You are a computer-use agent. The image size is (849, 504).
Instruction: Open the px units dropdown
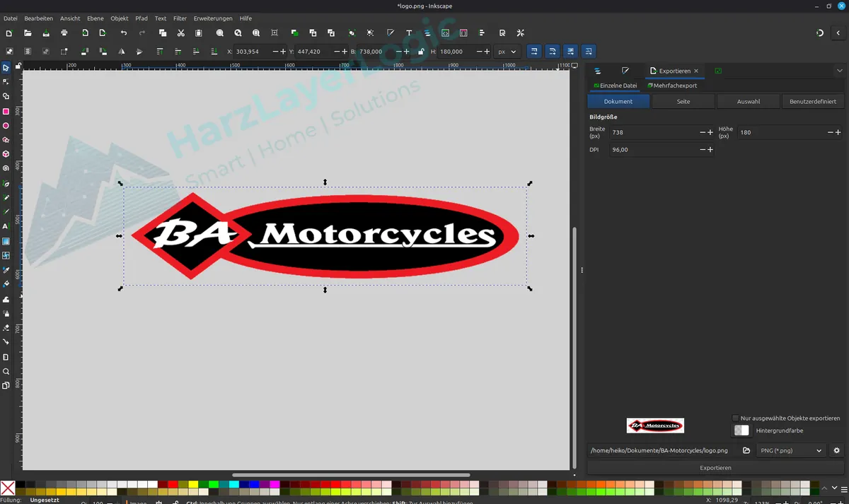point(507,52)
